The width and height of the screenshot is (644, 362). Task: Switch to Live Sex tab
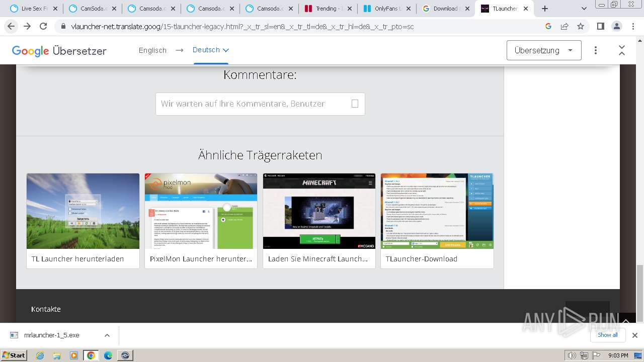tap(33, 9)
